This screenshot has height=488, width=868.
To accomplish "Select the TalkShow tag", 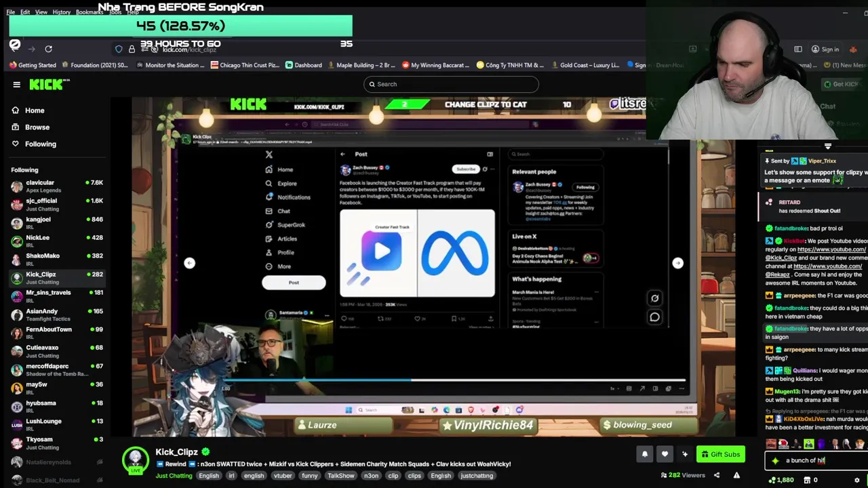I will click(x=340, y=476).
